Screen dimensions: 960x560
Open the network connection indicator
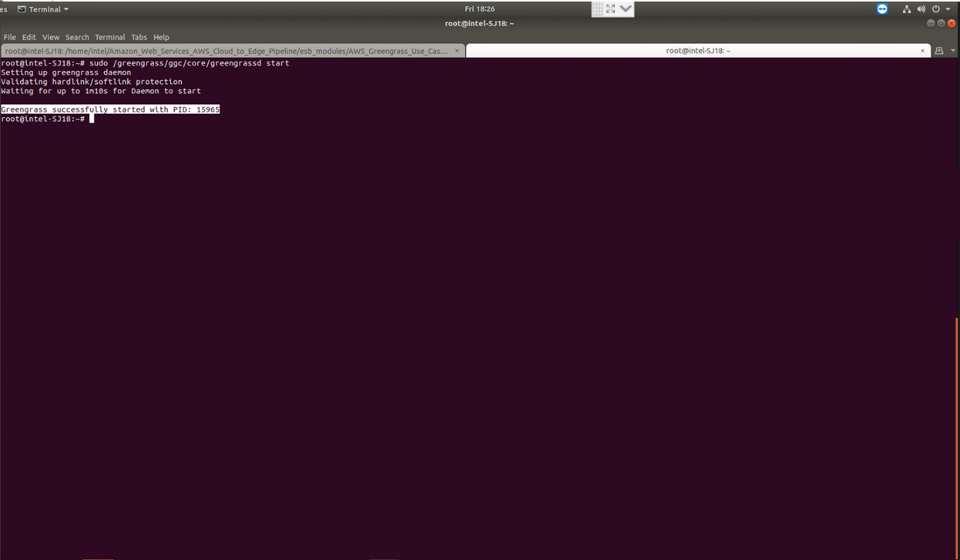coord(907,9)
